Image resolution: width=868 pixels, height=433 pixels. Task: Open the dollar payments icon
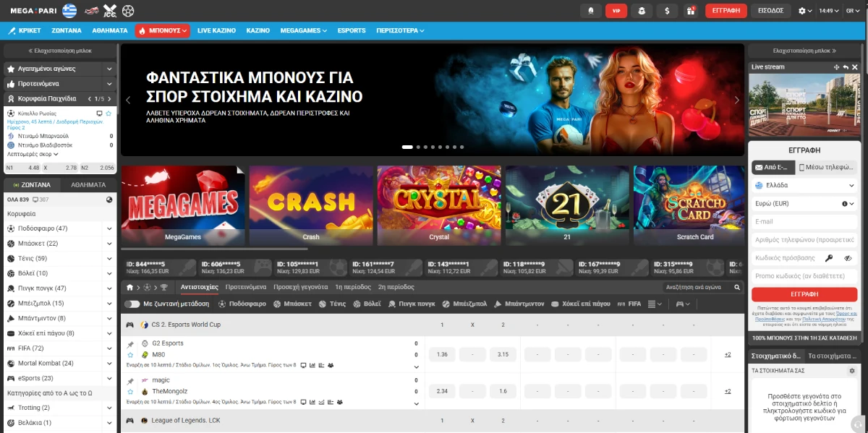click(x=666, y=11)
